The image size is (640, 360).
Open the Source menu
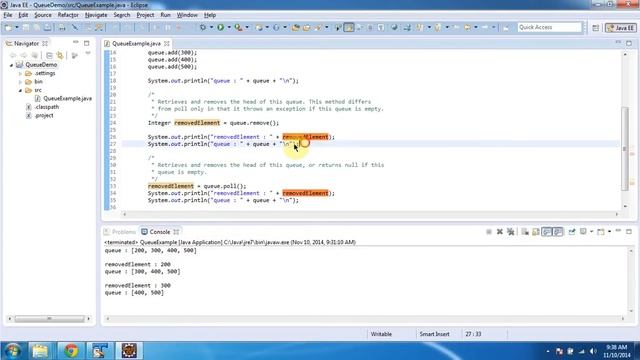point(43,15)
